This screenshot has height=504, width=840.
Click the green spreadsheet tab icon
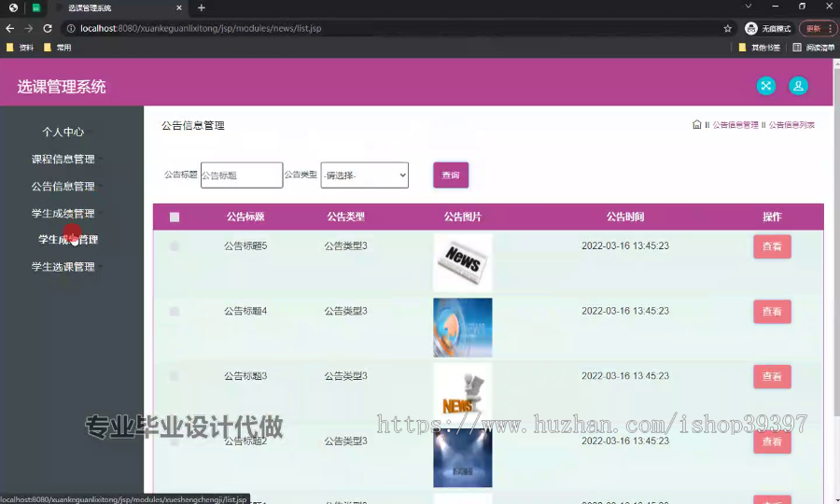(35, 8)
